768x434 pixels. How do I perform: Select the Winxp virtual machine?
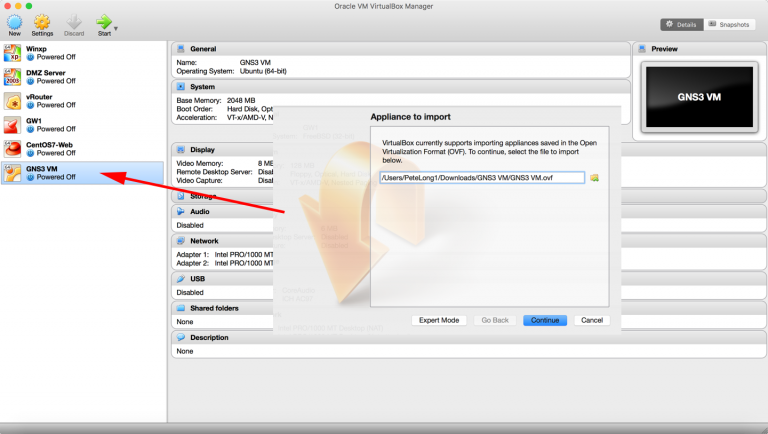(82, 53)
